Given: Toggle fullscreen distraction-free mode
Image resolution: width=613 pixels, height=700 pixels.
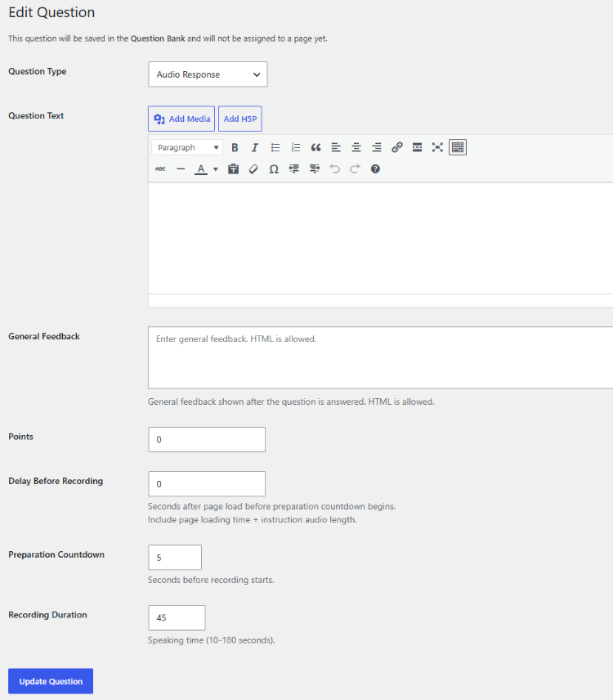Looking at the screenshot, I should (x=437, y=148).
